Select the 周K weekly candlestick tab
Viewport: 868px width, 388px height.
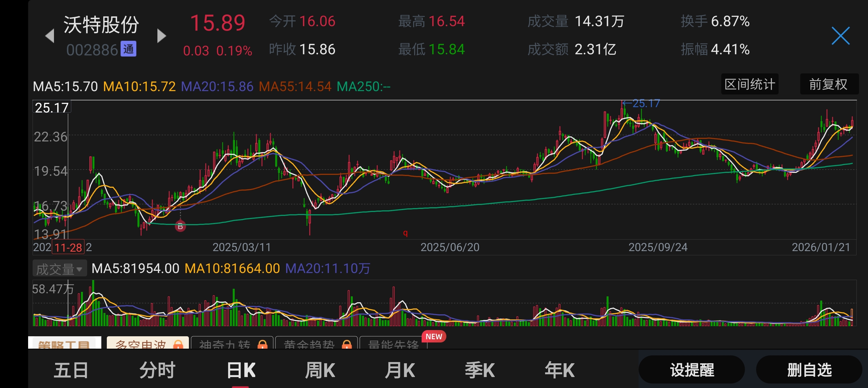click(320, 370)
